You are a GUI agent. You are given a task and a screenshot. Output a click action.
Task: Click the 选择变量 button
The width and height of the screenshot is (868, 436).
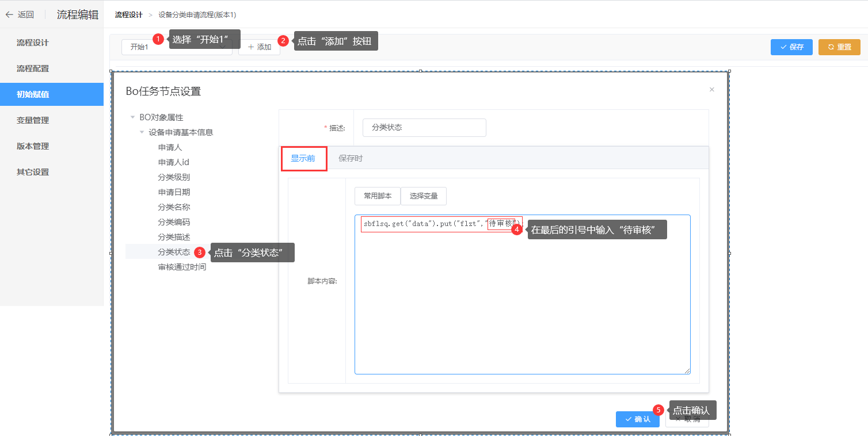[424, 196]
